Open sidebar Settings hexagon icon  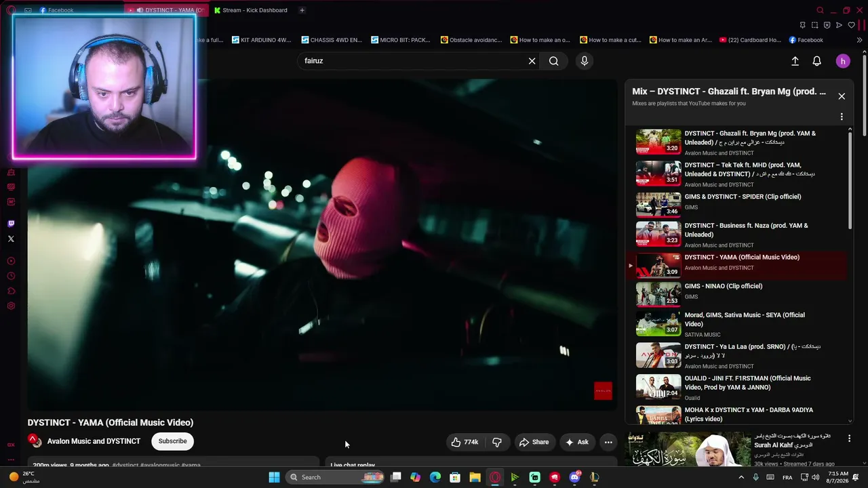click(x=11, y=306)
